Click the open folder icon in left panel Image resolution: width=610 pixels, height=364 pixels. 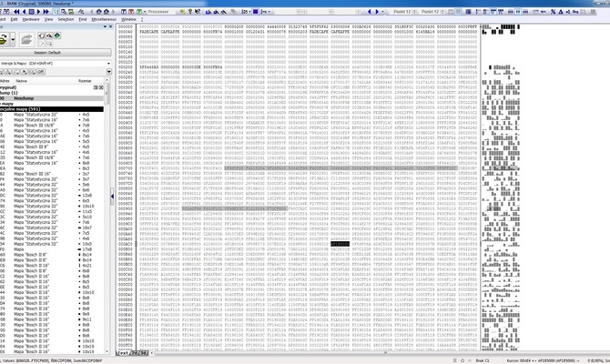click(27, 40)
